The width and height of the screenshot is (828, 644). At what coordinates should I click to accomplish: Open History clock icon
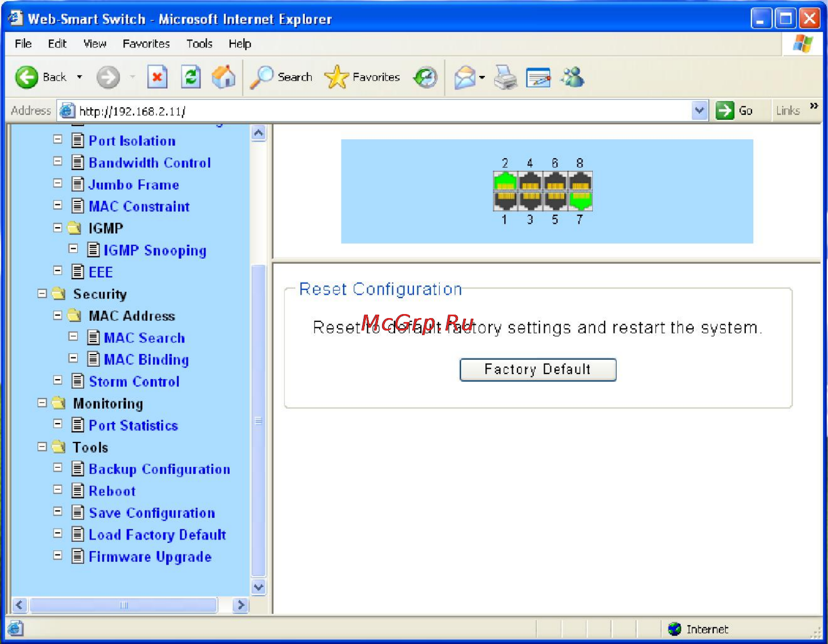click(425, 77)
